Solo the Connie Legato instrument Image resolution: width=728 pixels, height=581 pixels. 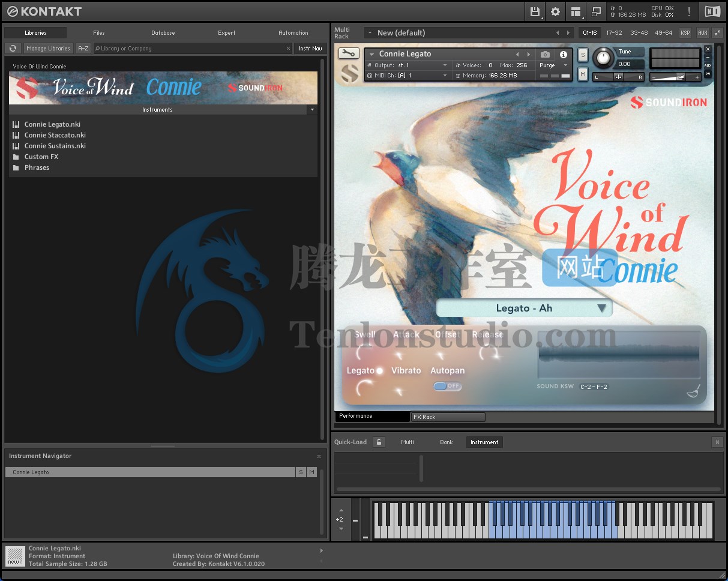[x=583, y=55]
